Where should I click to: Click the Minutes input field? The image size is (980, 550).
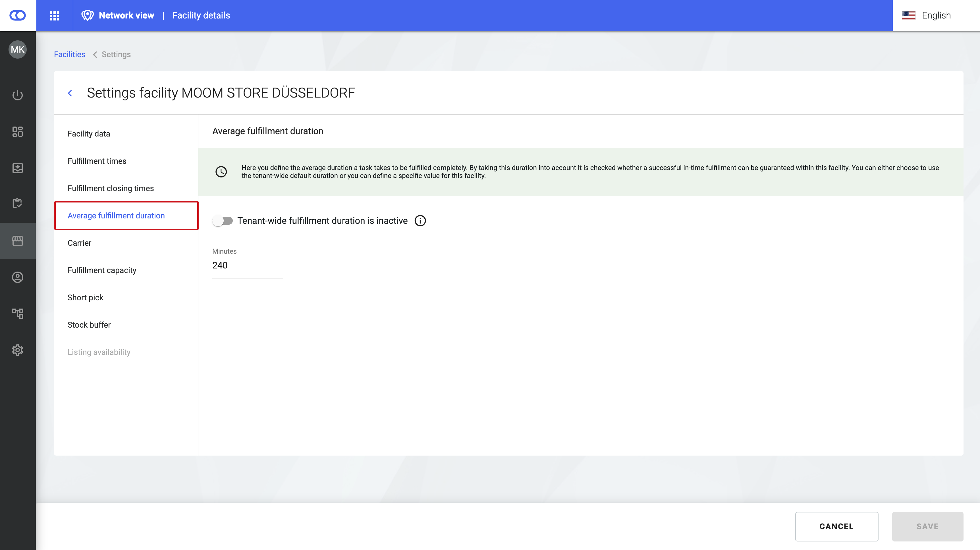click(247, 266)
